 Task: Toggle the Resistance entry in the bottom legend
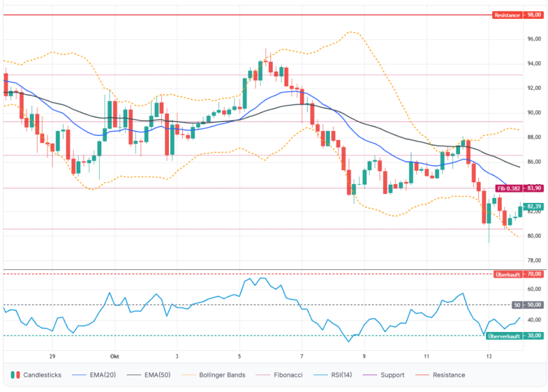point(440,375)
